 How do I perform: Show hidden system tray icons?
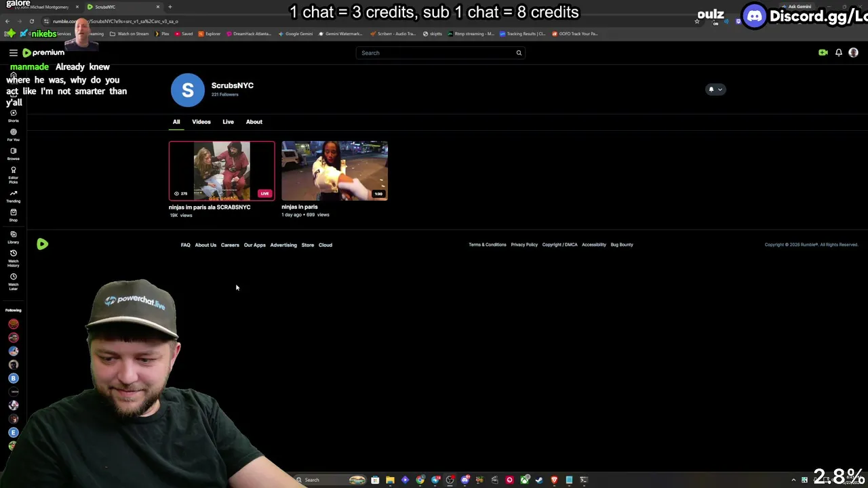coord(793,480)
